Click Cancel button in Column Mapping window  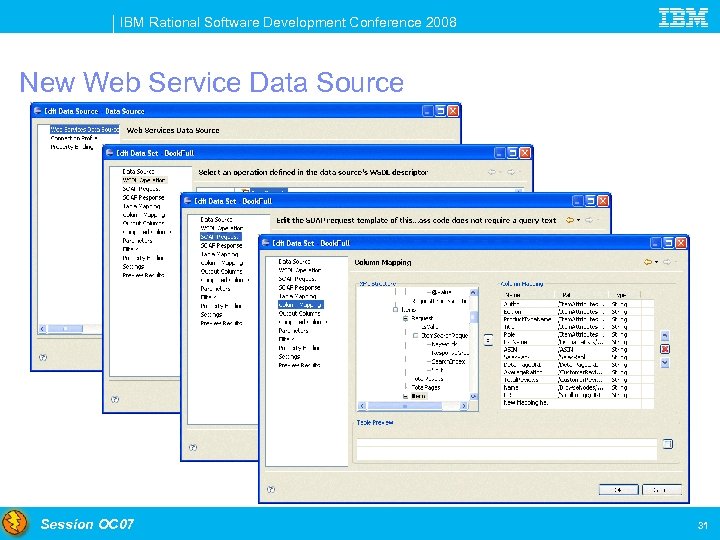661,490
